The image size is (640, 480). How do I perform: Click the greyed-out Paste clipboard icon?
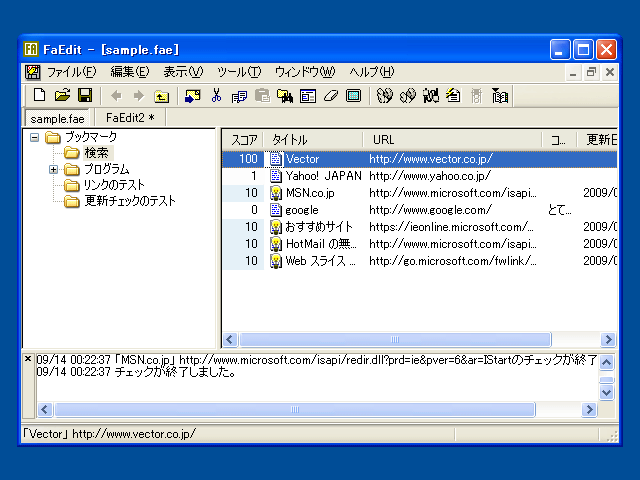pyautogui.click(x=262, y=96)
